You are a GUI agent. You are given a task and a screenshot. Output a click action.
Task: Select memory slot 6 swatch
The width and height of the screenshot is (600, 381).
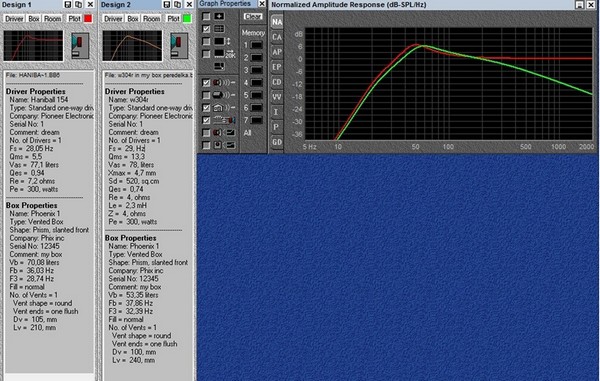point(256,108)
